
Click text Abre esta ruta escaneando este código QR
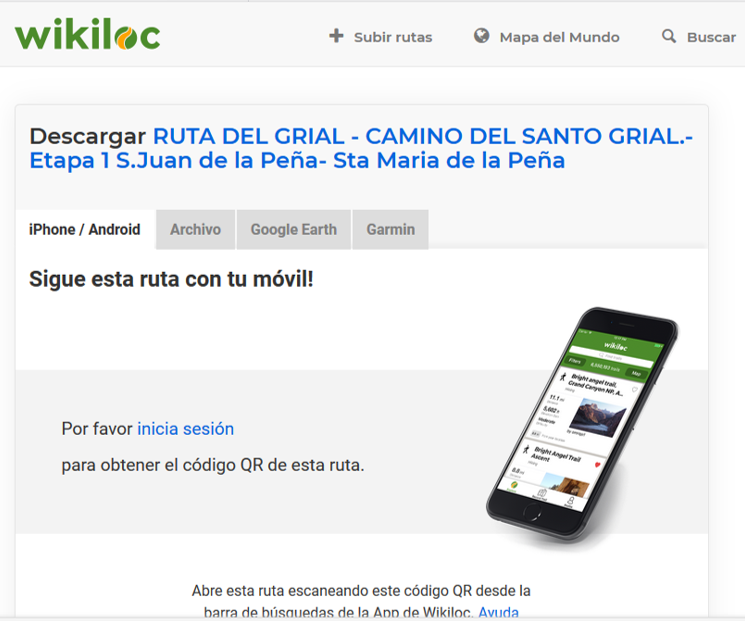(332, 591)
